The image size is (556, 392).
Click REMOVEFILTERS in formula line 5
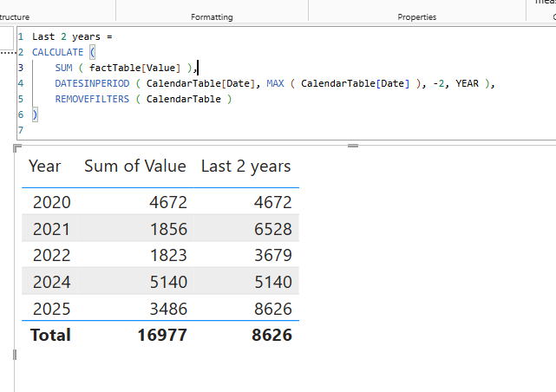(92, 99)
